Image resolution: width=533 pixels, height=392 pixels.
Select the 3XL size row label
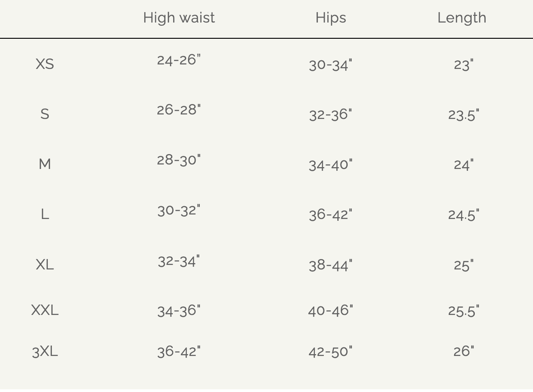click(x=45, y=351)
